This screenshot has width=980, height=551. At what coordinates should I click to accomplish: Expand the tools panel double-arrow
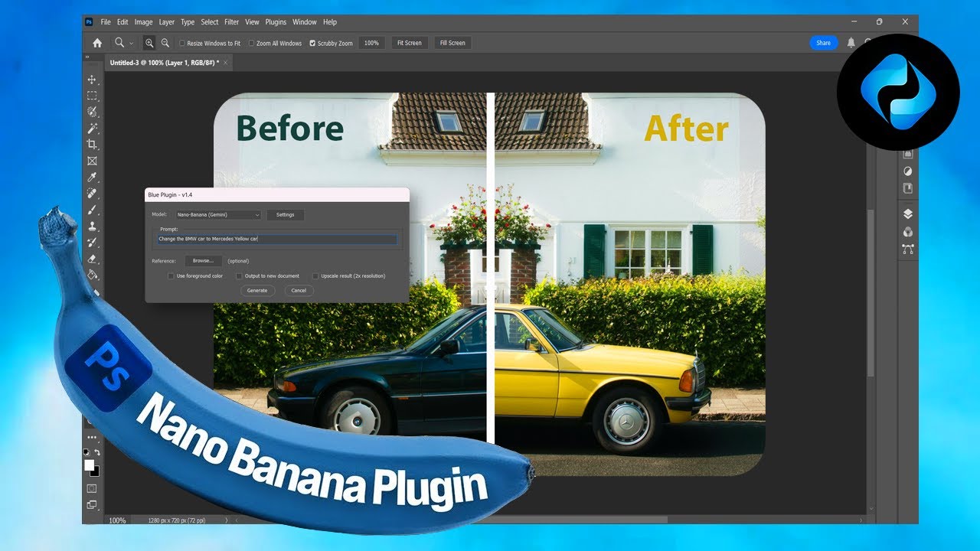point(87,57)
